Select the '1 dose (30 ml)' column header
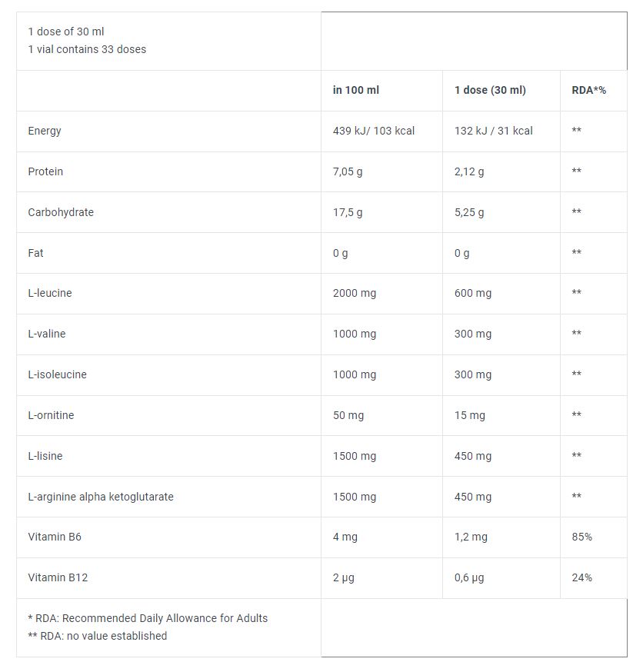 pyautogui.click(x=490, y=91)
